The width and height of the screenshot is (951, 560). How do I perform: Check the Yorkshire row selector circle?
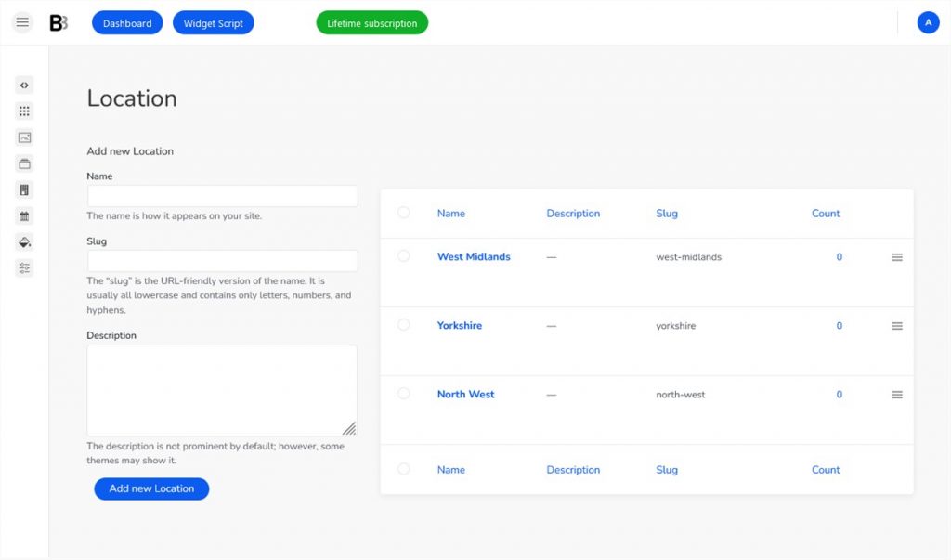click(403, 325)
